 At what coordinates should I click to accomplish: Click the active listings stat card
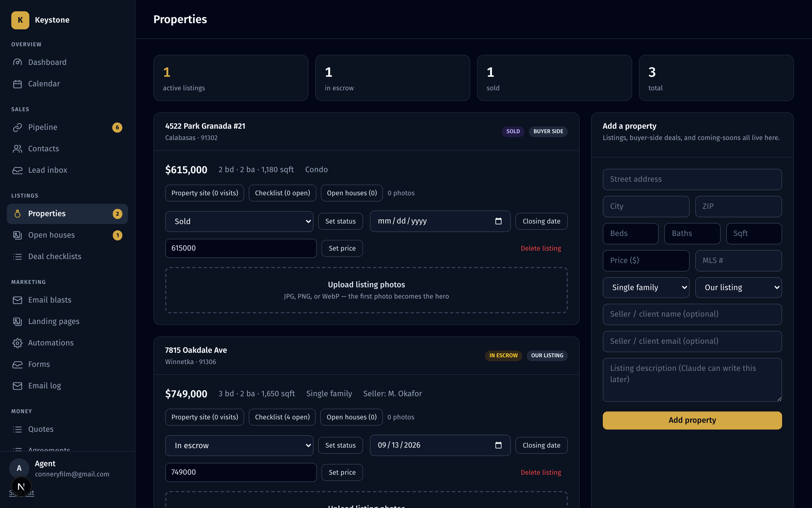coord(231,78)
